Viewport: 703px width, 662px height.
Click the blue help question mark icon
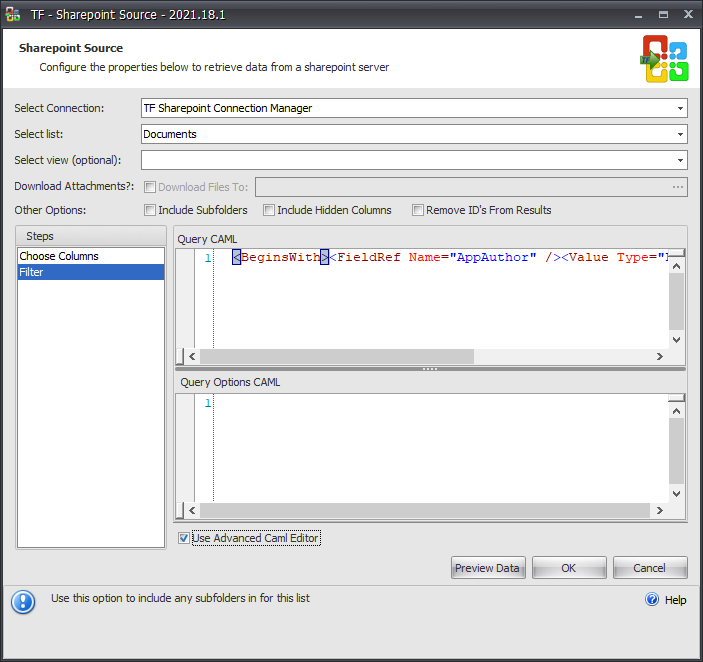[x=652, y=599]
